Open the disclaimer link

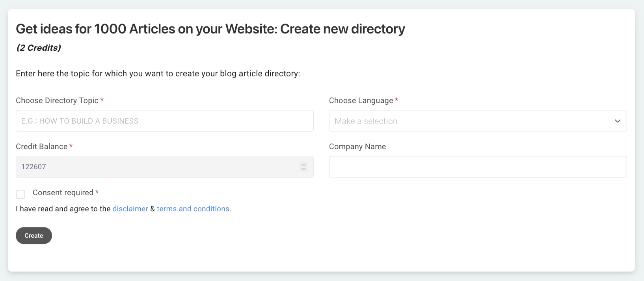[130, 209]
